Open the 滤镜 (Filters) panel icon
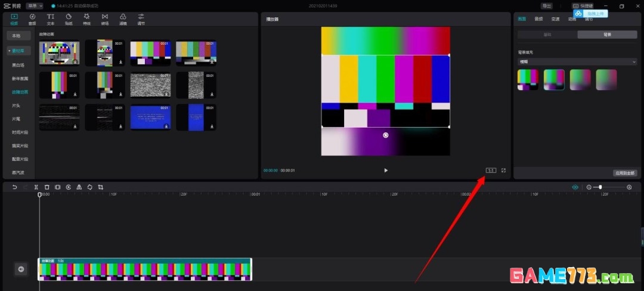Screen dimensions: 644x291 pyautogui.click(x=123, y=18)
